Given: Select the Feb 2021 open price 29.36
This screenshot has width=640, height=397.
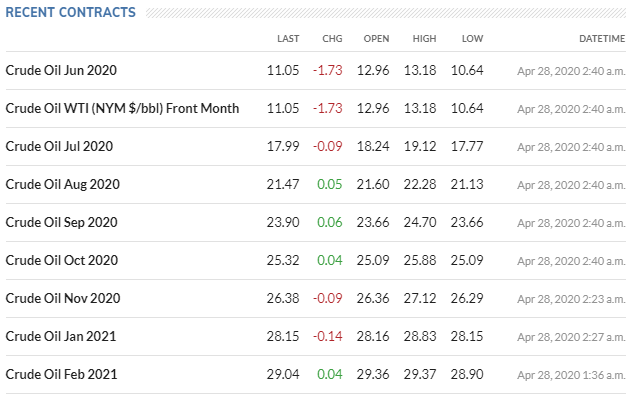Looking at the screenshot, I should [x=373, y=374].
